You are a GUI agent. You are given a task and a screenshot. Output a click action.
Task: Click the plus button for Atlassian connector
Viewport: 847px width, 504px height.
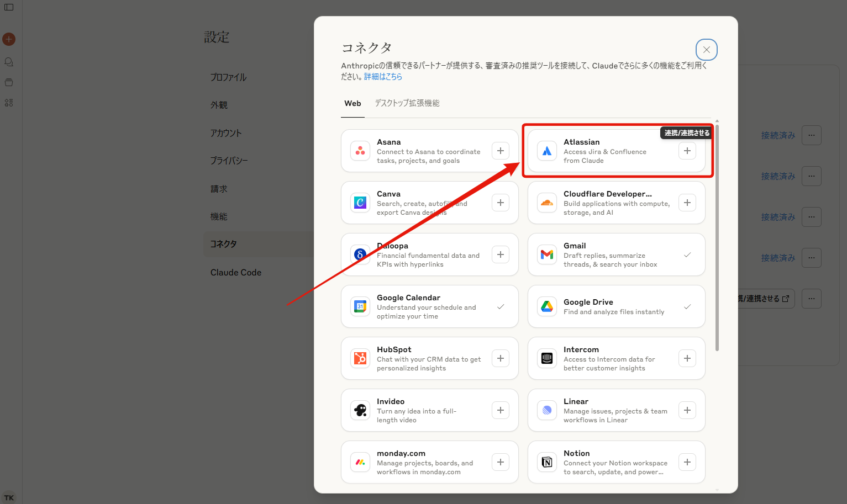click(687, 151)
